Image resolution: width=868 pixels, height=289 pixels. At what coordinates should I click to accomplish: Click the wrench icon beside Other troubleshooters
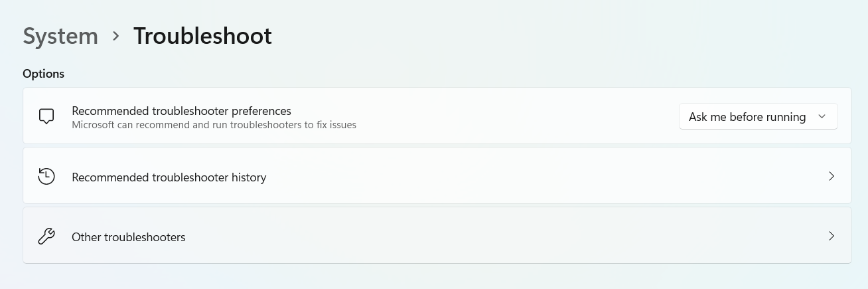pyautogui.click(x=46, y=237)
